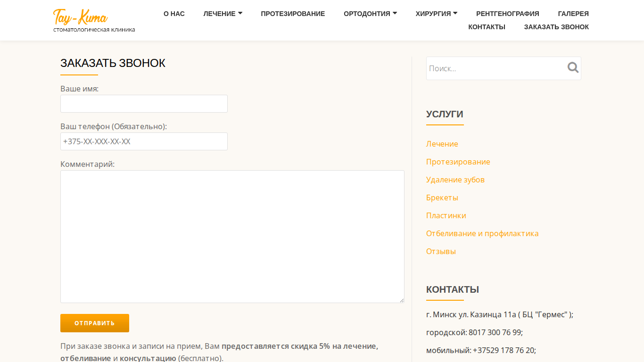The height and width of the screenshot is (362, 644).
Task: Grab the comment textarea resize handle
Action: [402, 300]
